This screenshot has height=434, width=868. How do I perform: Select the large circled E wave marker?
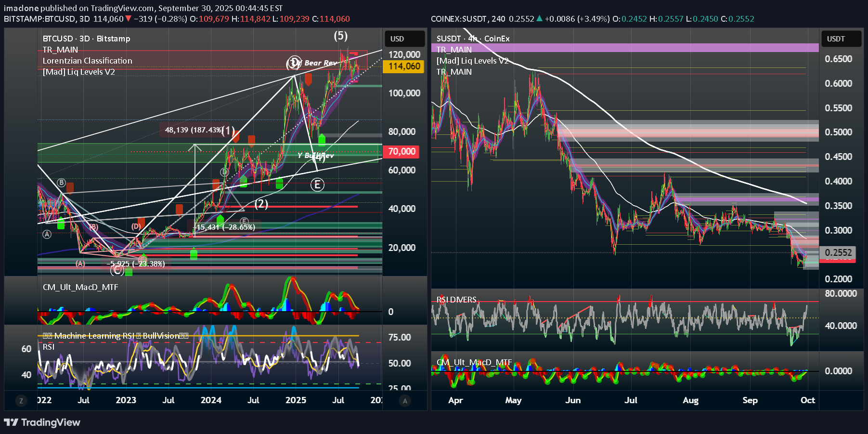317,184
